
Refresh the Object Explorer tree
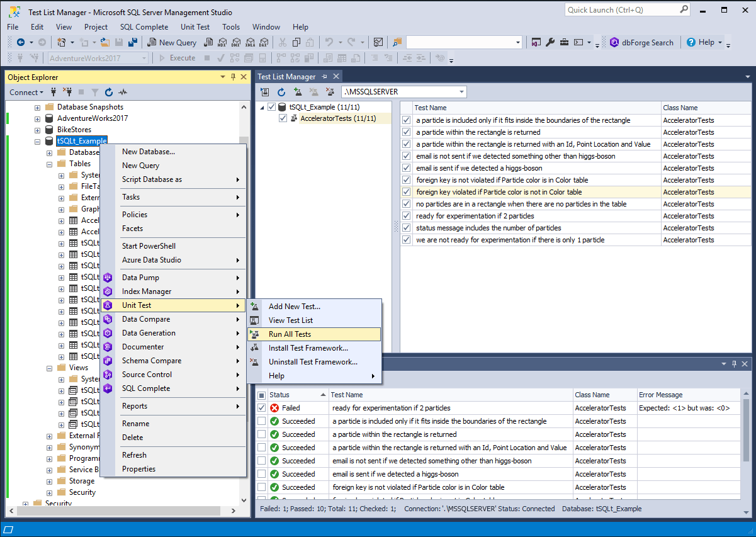click(108, 92)
